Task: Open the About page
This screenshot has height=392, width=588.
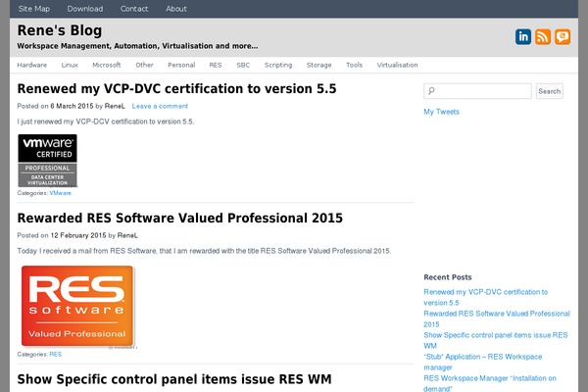Action: (176, 9)
